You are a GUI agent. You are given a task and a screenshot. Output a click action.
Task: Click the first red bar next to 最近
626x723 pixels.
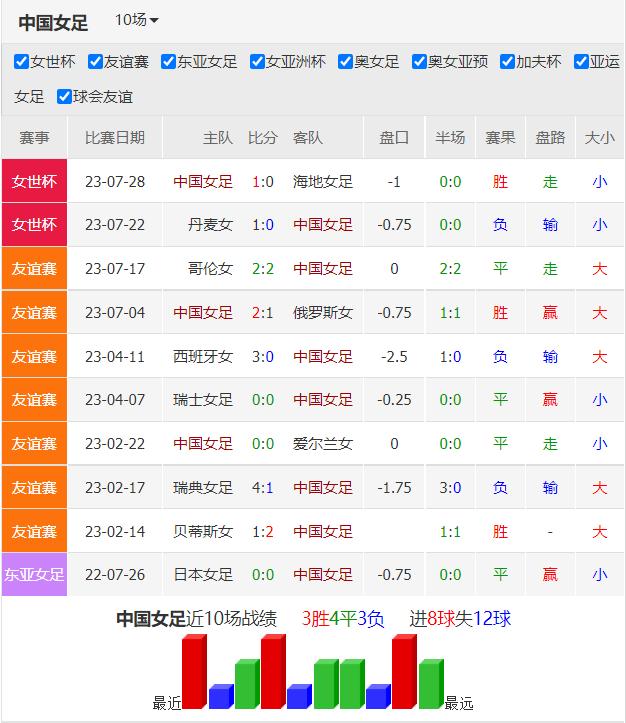click(x=194, y=671)
